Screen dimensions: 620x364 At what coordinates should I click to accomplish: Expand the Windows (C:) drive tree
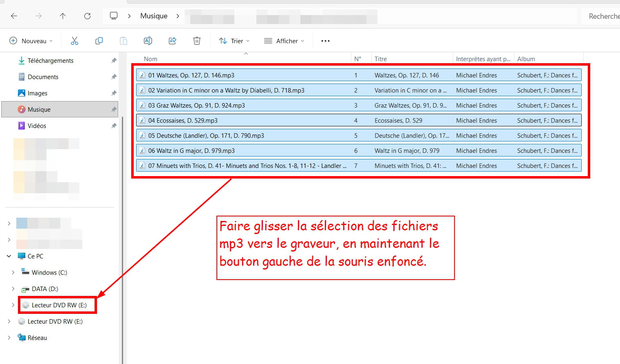click(13, 272)
